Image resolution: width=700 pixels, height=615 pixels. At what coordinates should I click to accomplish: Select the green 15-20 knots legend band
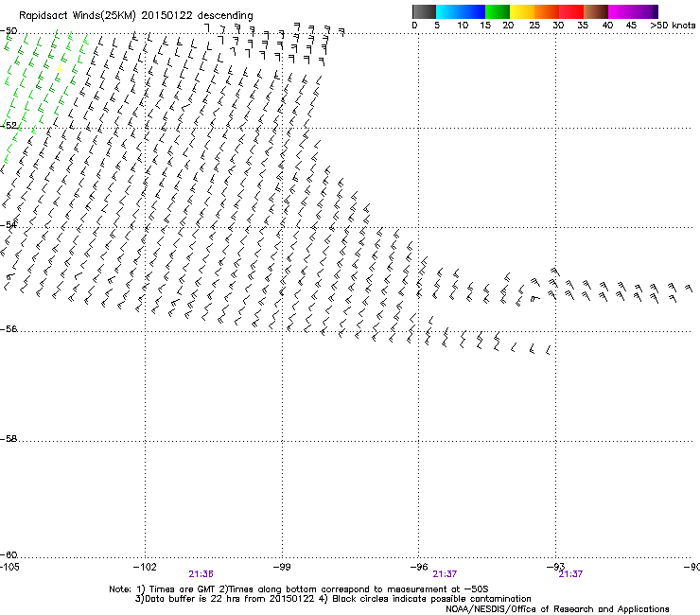(498, 11)
